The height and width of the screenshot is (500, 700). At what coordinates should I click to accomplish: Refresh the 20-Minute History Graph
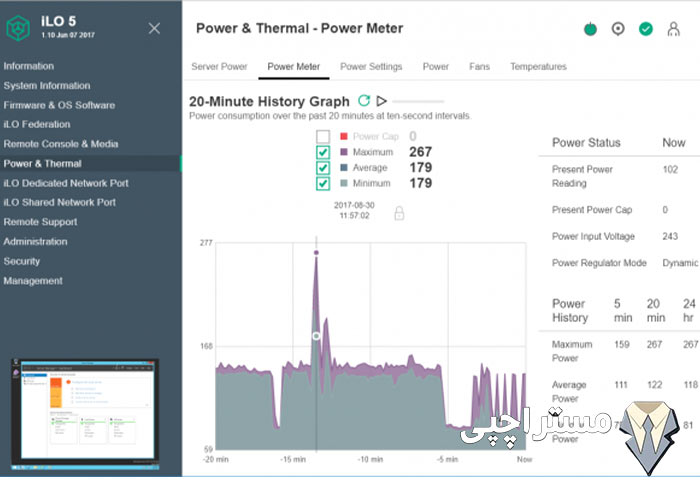364,101
